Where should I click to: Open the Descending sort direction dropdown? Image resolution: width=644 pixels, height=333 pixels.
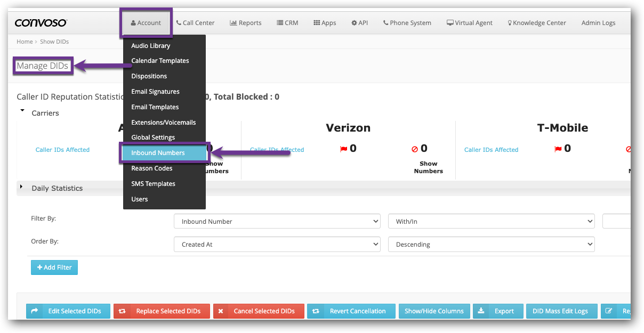coord(491,245)
